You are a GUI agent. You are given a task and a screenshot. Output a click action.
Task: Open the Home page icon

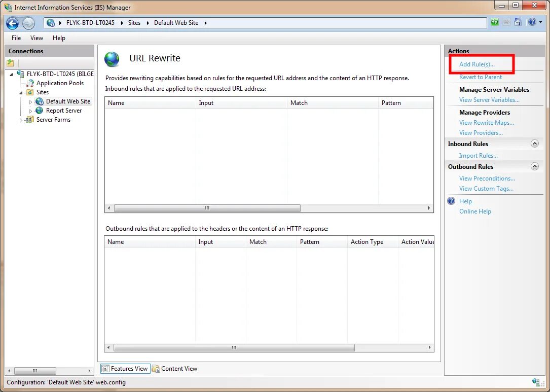pyautogui.click(x=518, y=22)
